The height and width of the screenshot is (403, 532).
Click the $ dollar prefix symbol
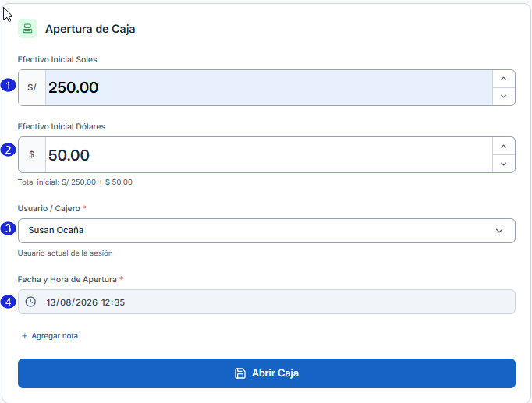click(31, 154)
